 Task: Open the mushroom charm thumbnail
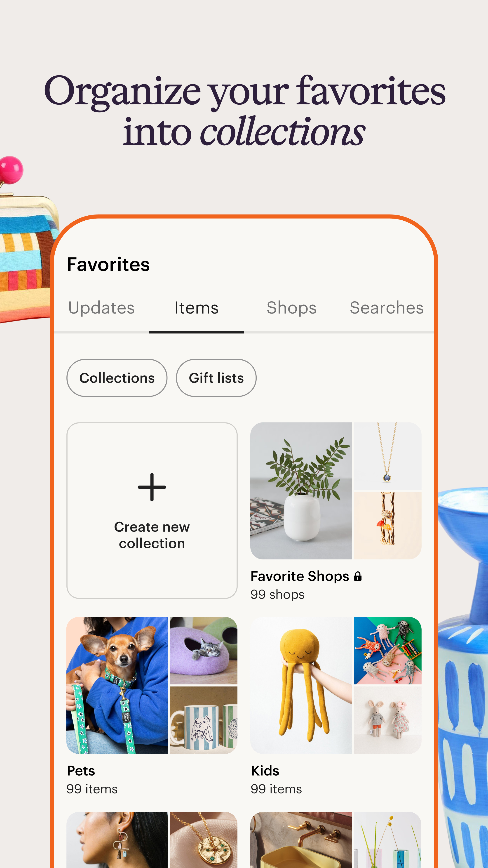[388, 526]
